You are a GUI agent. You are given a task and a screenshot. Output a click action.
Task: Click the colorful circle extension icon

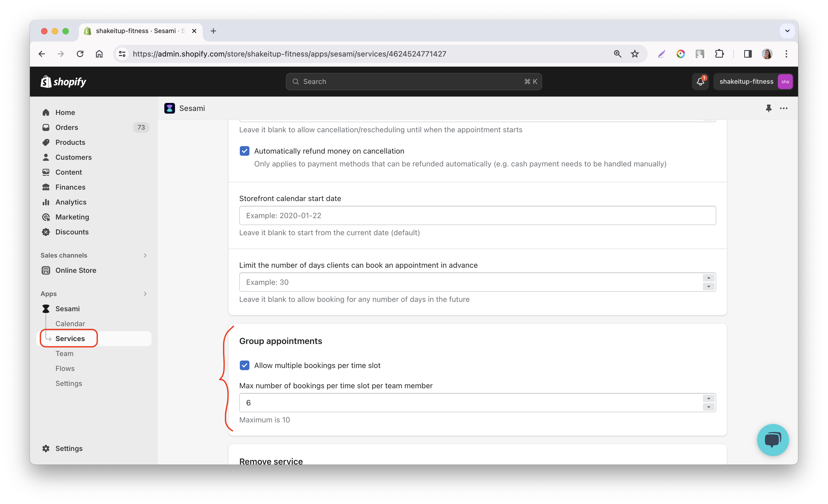pyautogui.click(x=680, y=54)
